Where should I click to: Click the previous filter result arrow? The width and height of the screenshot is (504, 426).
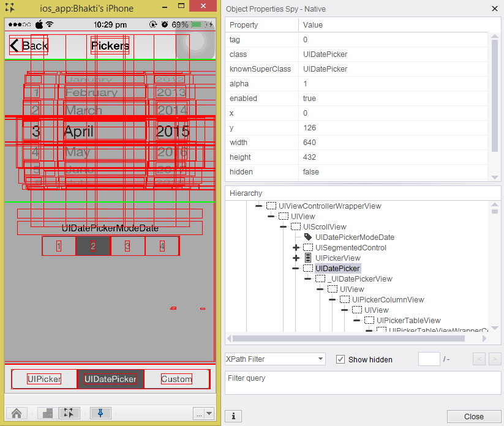pyautogui.click(x=479, y=359)
